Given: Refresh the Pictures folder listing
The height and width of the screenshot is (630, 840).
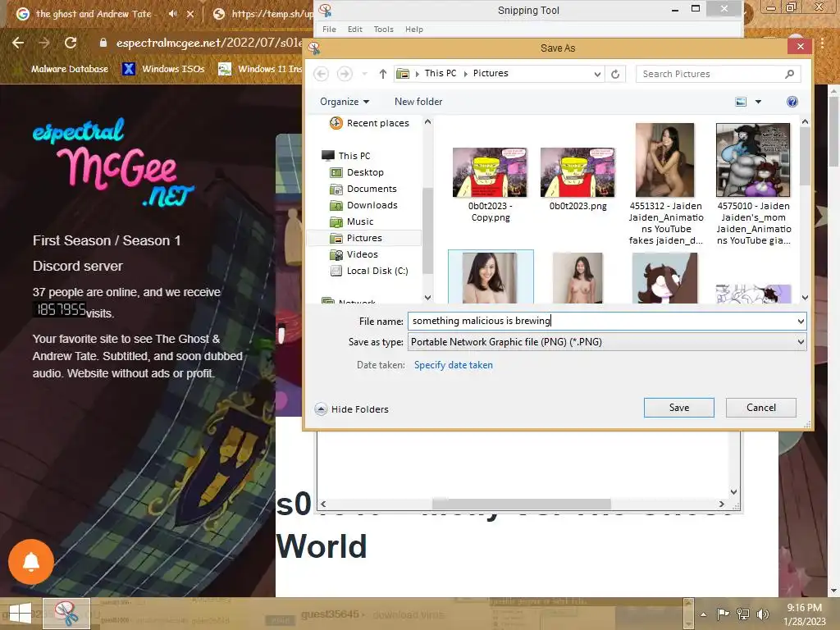Looking at the screenshot, I should click(x=615, y=74).
